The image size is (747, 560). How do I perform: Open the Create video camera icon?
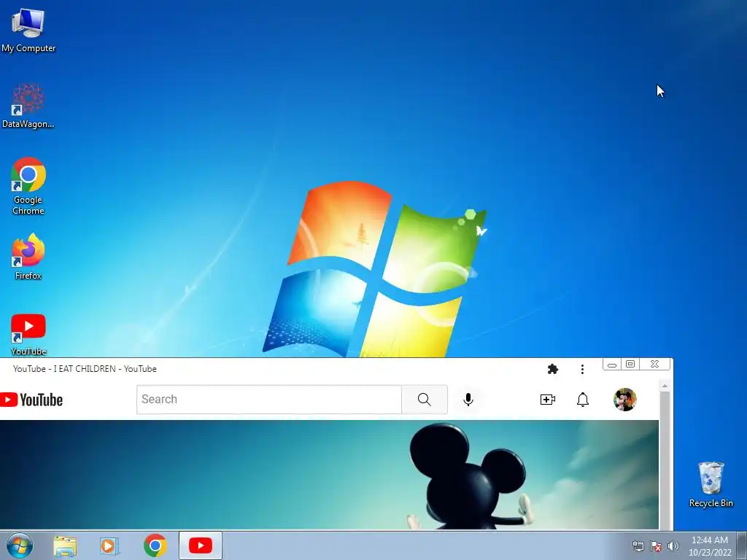[x=548, y=400]
